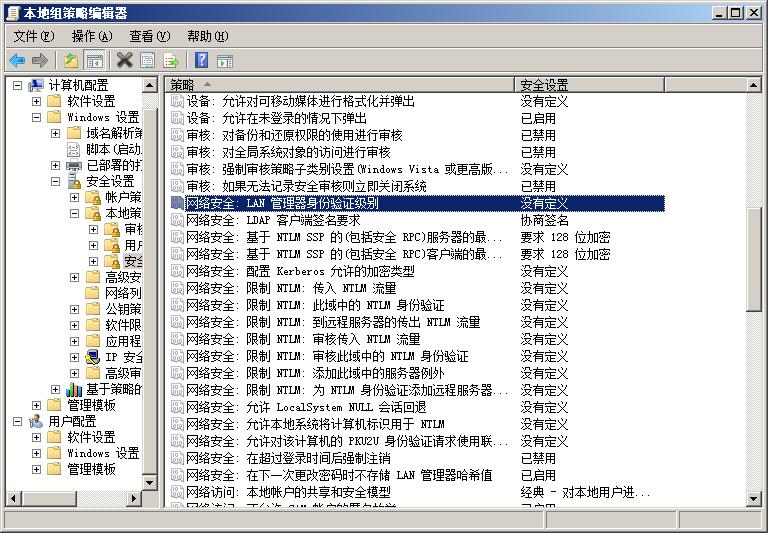
Task: Click the Export list toolbar icon
Action: (x=171, y=60)
